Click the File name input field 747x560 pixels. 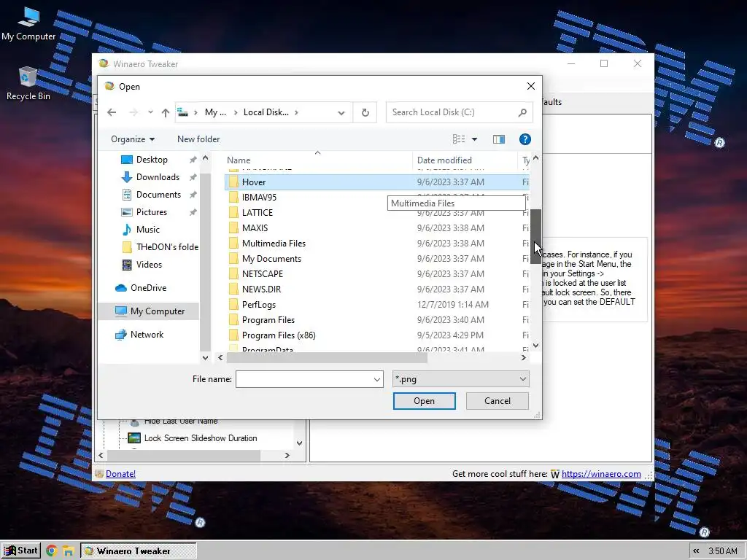coord(304,379)
